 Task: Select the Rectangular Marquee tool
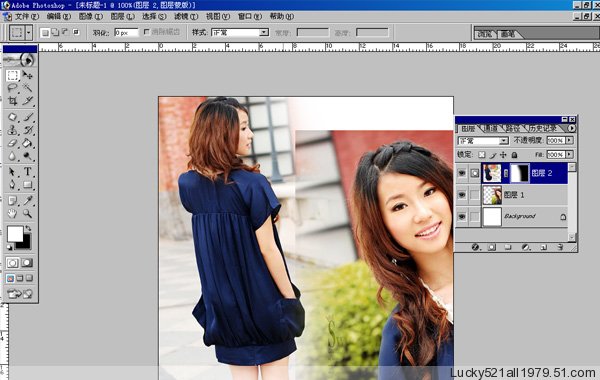coord(12,75)
